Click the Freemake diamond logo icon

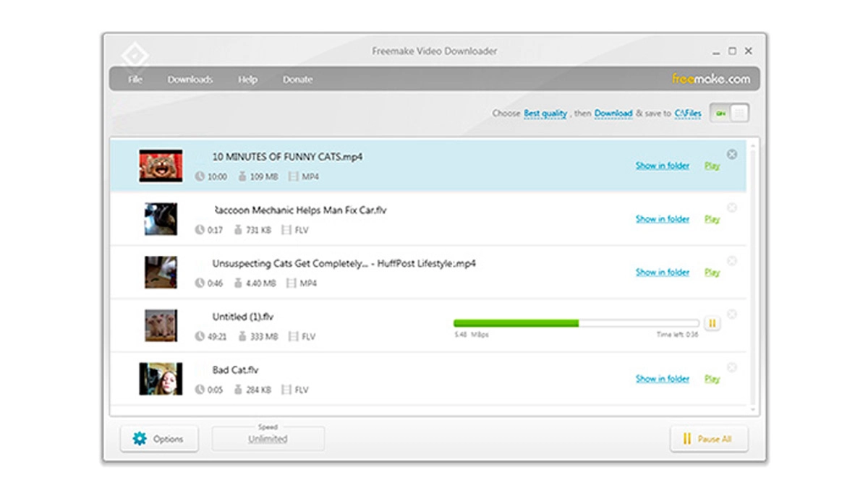tap(135, 56)
